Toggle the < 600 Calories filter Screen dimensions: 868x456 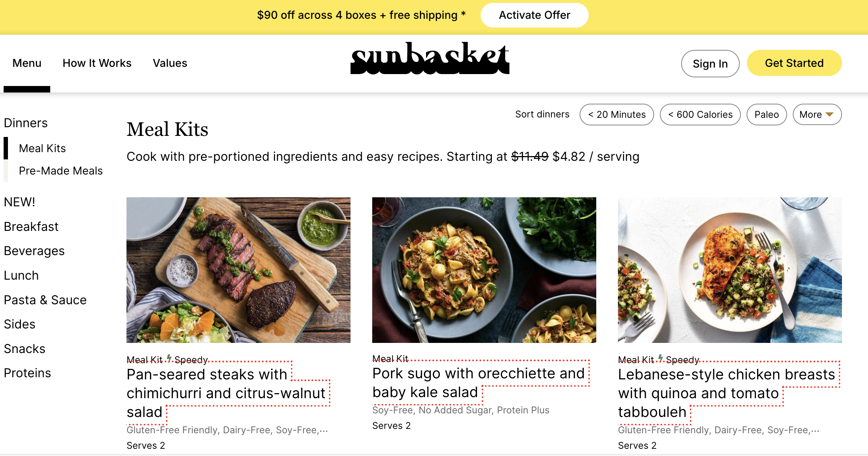pos(700,115)
